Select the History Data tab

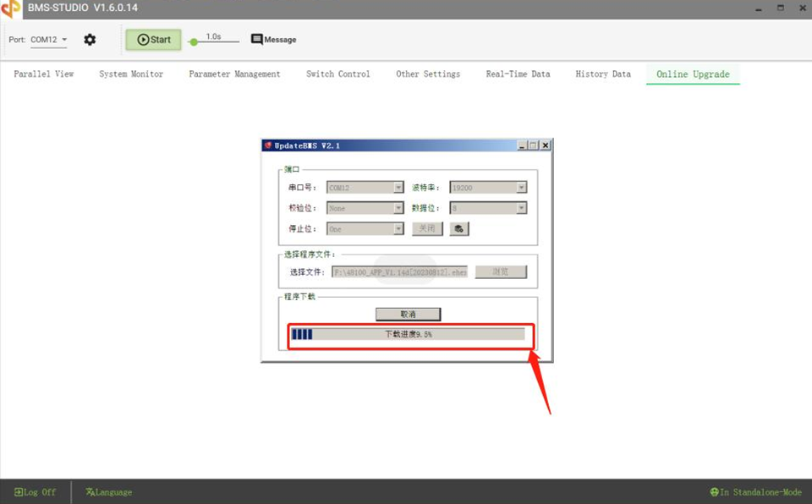pos(602,74)
